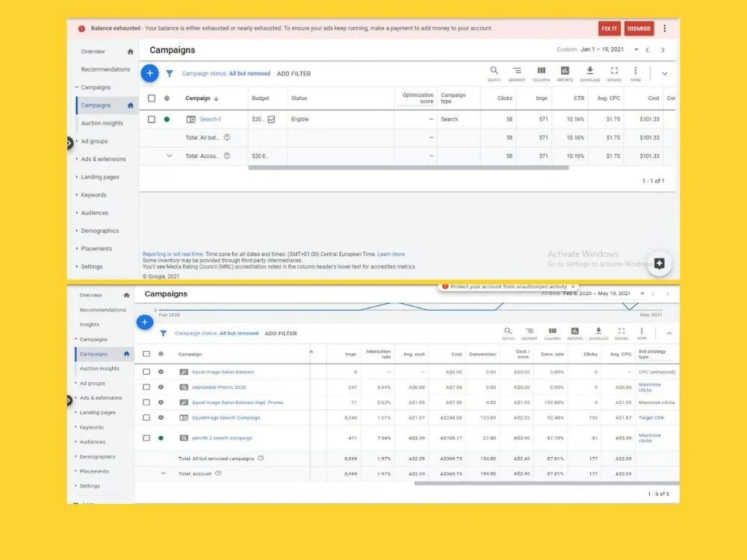
Task: Tick the select-all checkbox in the top table header
Action: (152, 98)
